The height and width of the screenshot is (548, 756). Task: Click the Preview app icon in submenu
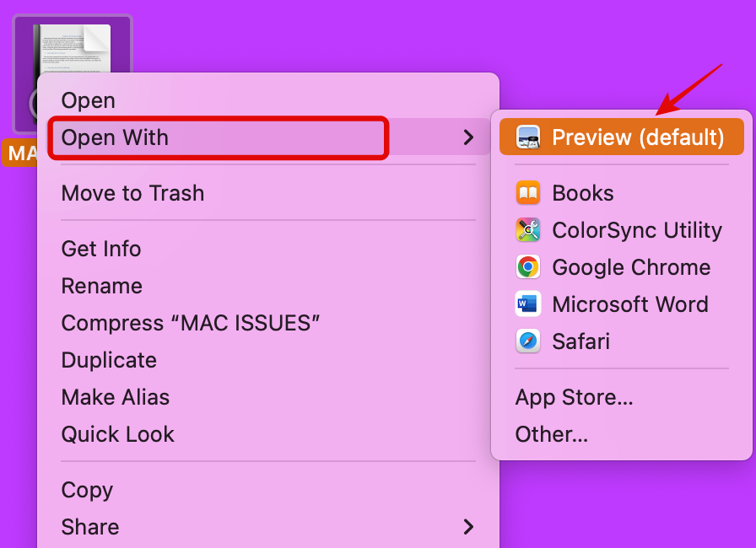coord(528,137)
